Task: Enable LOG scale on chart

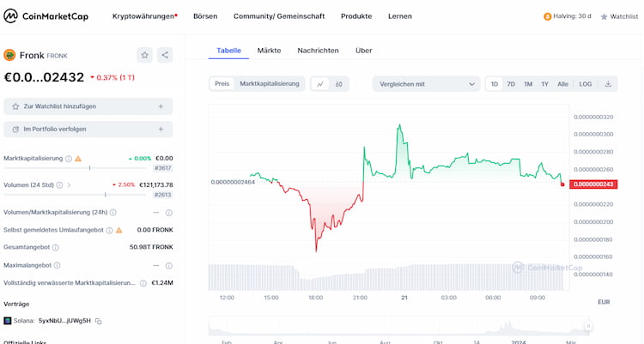Action: tap(586, 84)
